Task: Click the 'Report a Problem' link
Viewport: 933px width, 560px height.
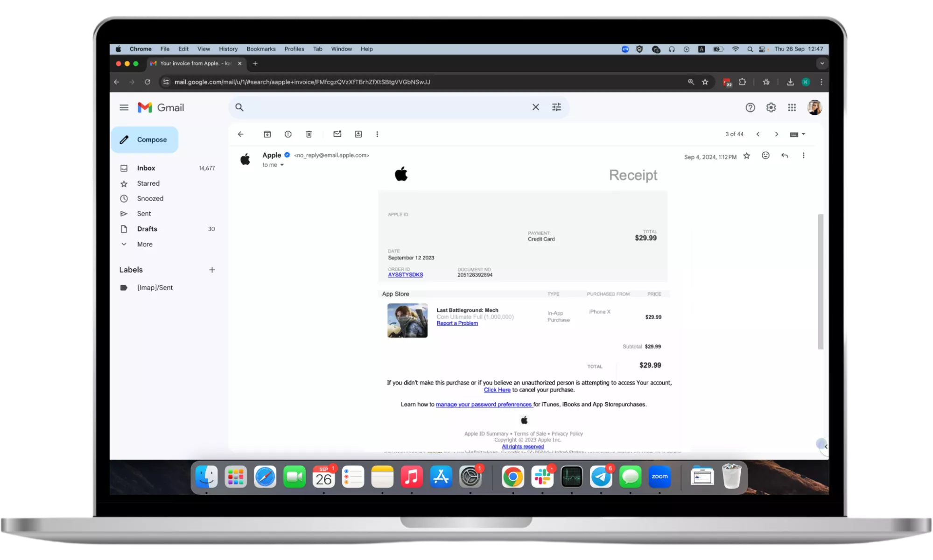Action: tap(457, 323)
